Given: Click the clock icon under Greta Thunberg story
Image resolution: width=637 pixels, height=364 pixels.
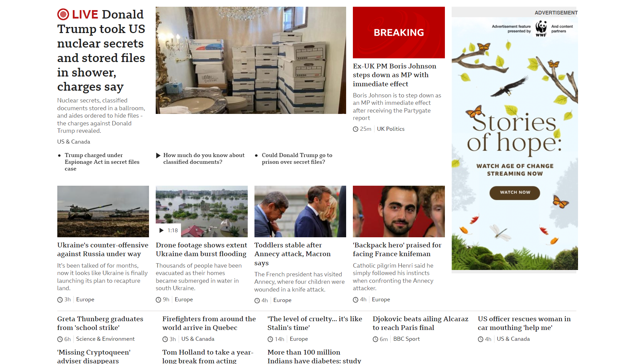Looking at the screenshot, I should coord(60,339).
